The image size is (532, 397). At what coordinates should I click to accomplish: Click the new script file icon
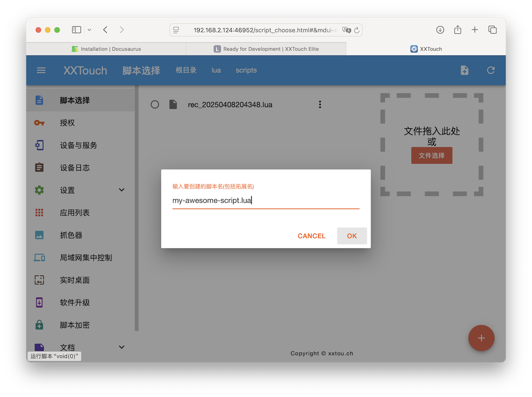[x=465, y=70]
